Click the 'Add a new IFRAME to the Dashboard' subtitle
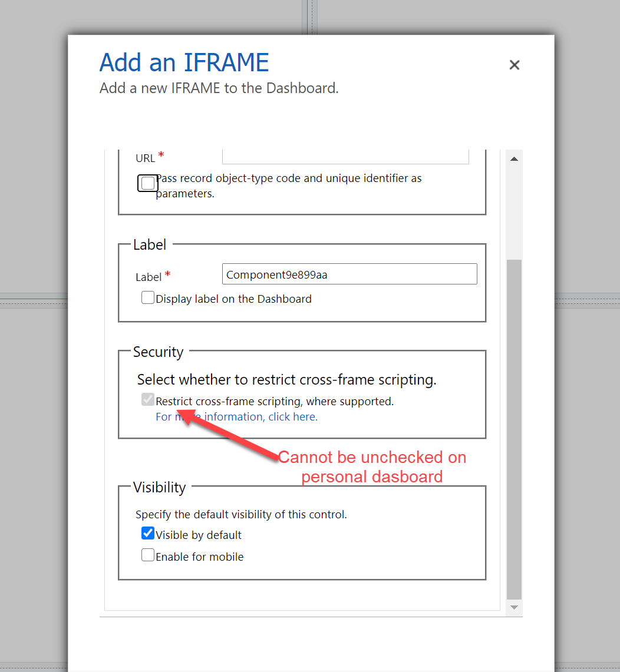 (219, 88)
